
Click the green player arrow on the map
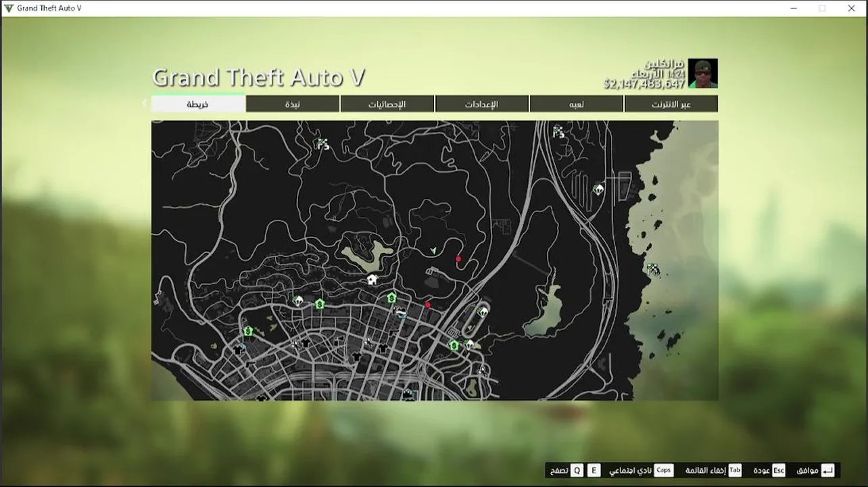433,250
